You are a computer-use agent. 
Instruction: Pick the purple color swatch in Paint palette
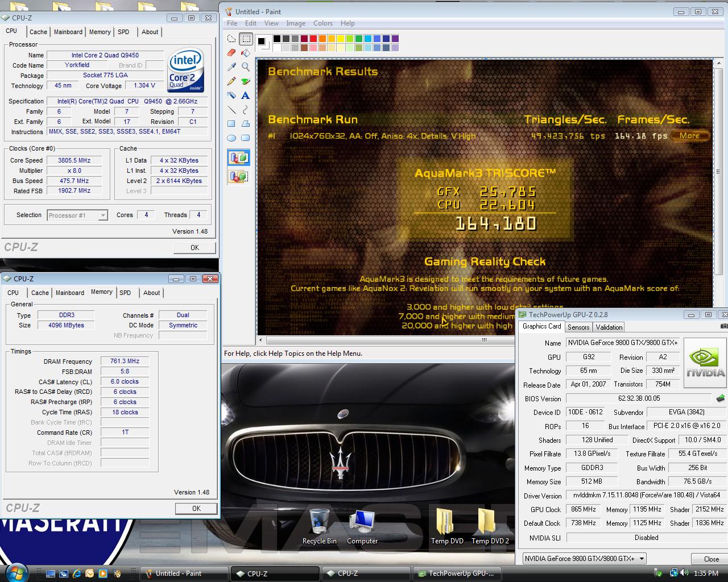[x=395, y=39]
